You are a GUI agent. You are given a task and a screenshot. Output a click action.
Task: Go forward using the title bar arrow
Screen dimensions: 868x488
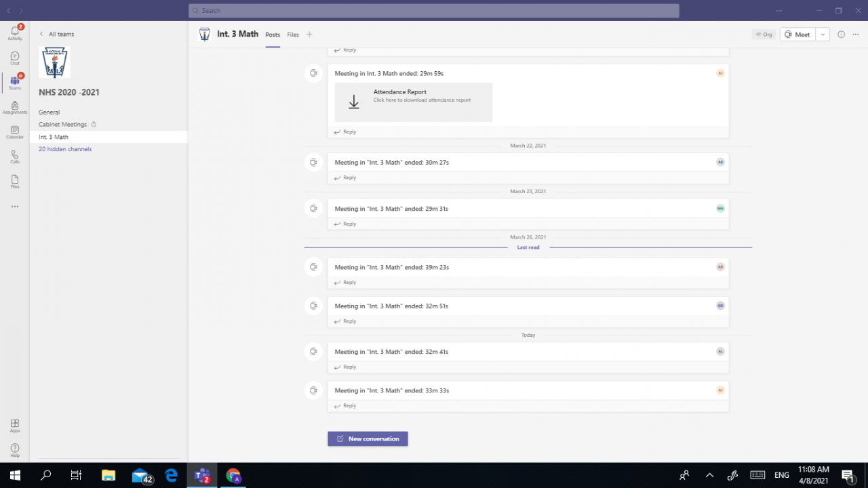point(21,11)
